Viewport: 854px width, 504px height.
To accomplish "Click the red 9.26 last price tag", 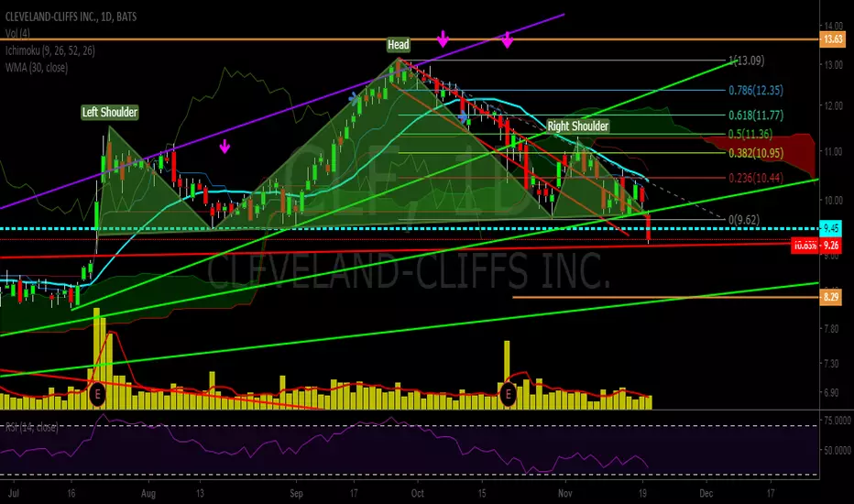I will [816, 246].
